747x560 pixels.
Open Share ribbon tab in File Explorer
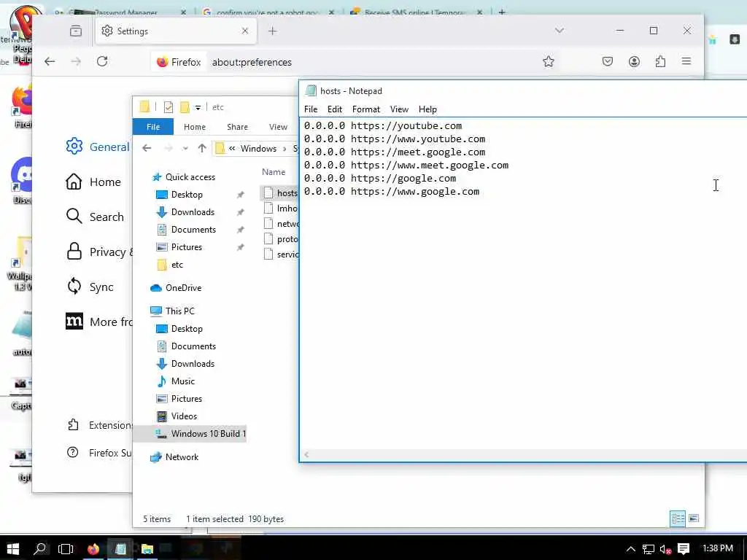click(x=237, y=127)
